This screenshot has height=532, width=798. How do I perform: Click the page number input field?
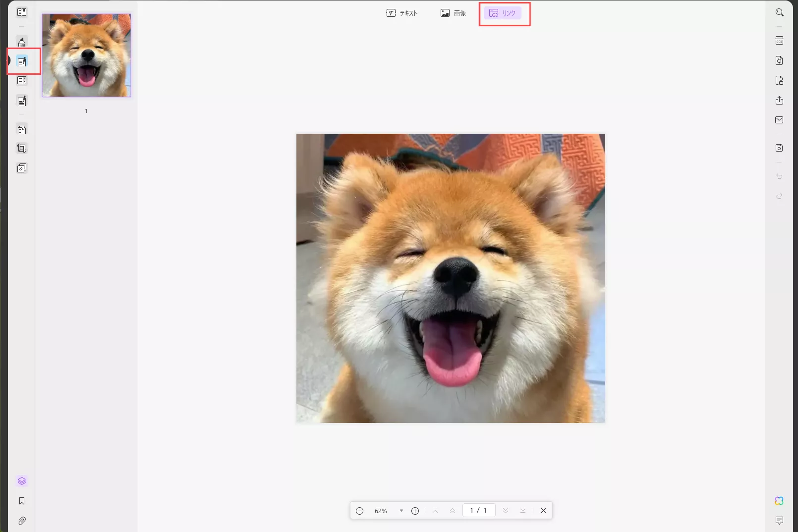tap(479, 510)
